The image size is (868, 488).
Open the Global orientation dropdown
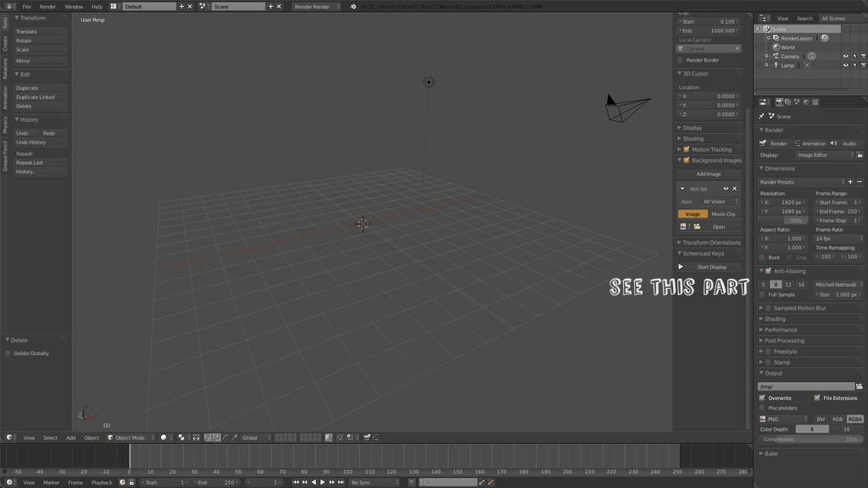(x=256, y=438)
